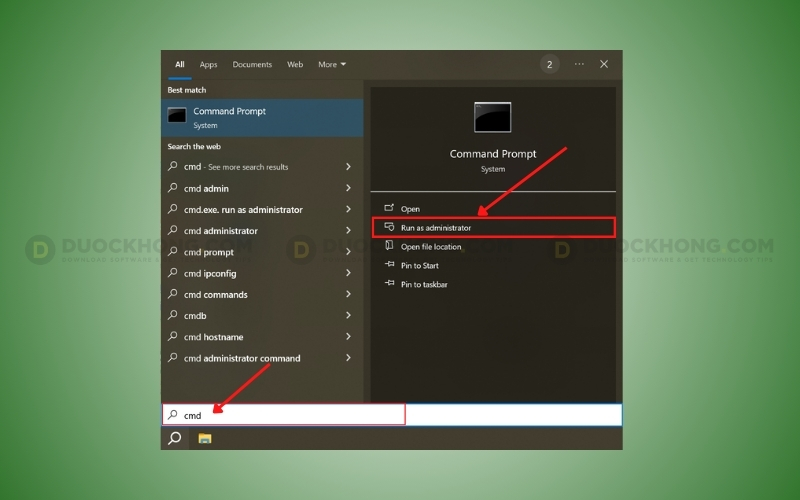Switch to the All tab
Viewport: 800px width, 500px height.
(180, 64)
